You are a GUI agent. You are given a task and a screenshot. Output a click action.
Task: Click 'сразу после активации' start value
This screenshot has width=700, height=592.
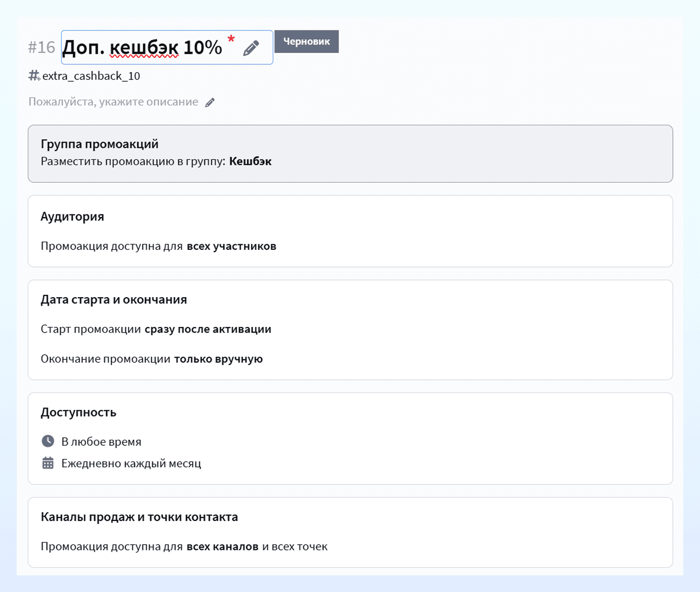[208, 329]
